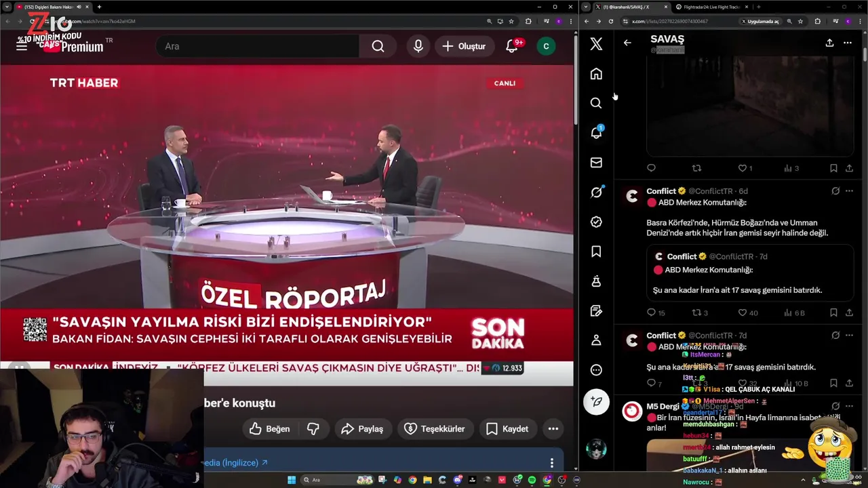Screen dimensions: 868x488
Task: Open Spotify from taskbar
Action: tap(532, 480)
